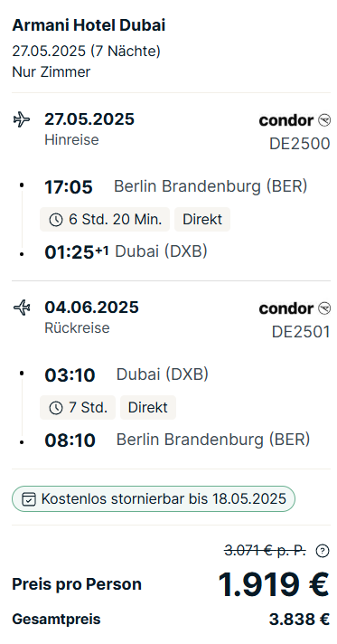The image size is (337, 644).
Task: Click the clock icon beside 7 Std.
Action: (x=56, y=408)
